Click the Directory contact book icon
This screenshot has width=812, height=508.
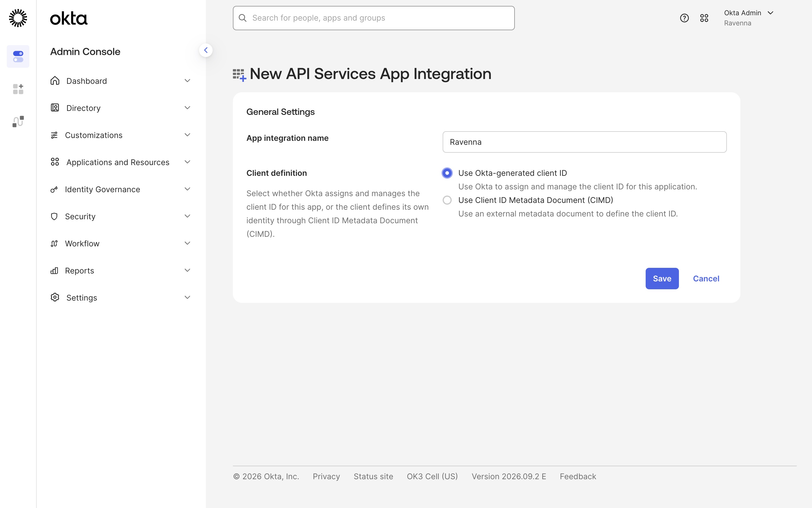tap(55, 108)
